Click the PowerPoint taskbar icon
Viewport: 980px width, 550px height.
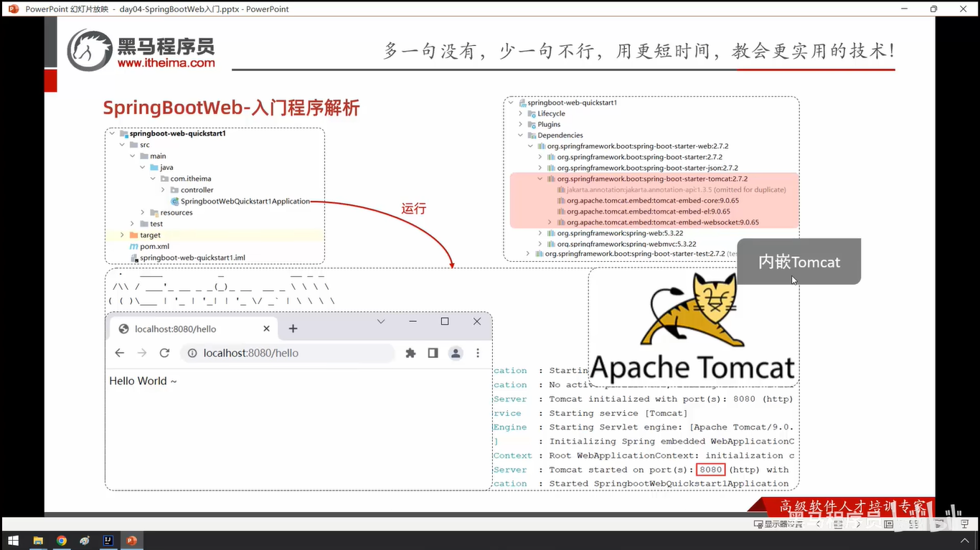[131, 541]
